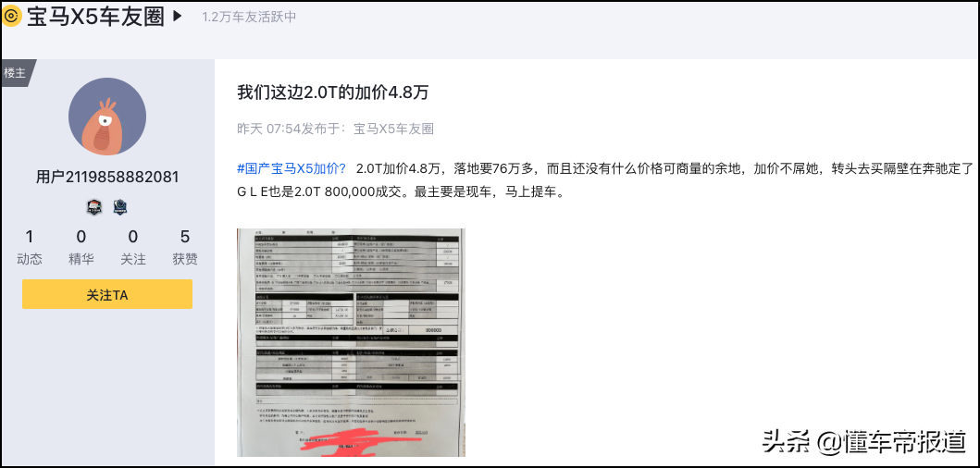The width and height of the screenshot is (980, 468).
Task: Click the 关注TA button
Action: point(106,294)
